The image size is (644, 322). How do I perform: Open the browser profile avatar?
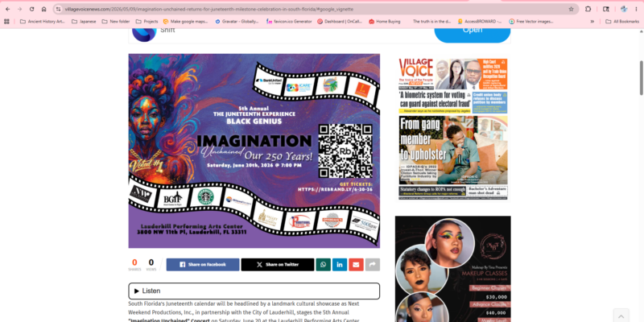tap(624, 9)
